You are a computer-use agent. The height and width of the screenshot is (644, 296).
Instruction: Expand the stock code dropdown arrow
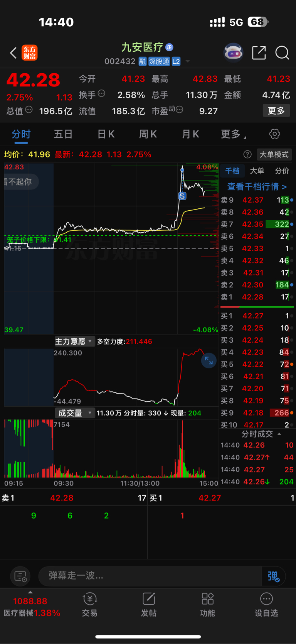tap(188, 61)
